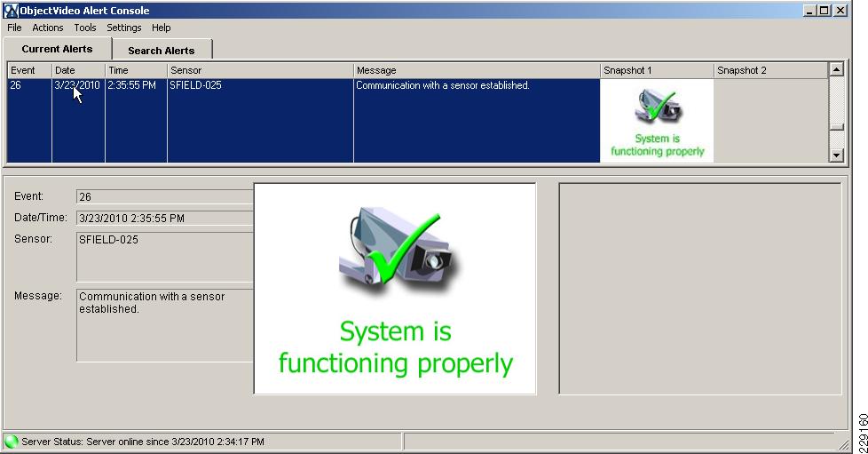Open the Snapshot 1 thumbnail in event 26 row
The height and width of the screenshot is (454, 868).
point(657,121)
